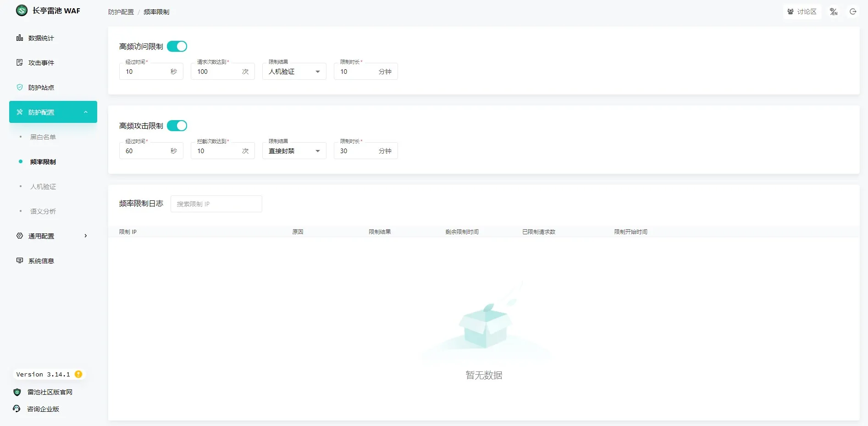This screenshot has height=426, width=868.
Task: Focus the 搜索限制 IP search field
Action: pos(216,204)
